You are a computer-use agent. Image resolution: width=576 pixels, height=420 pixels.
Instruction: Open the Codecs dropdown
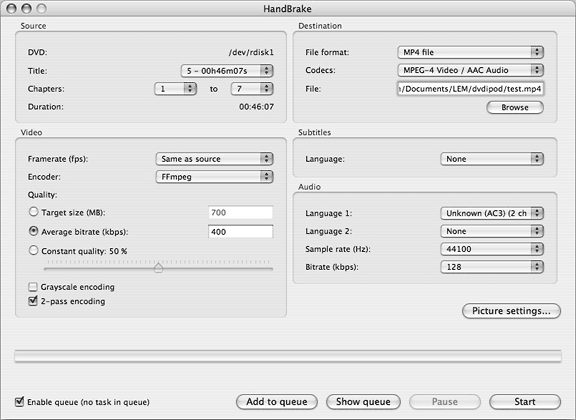pyautogui.click(x=470, y=70)
